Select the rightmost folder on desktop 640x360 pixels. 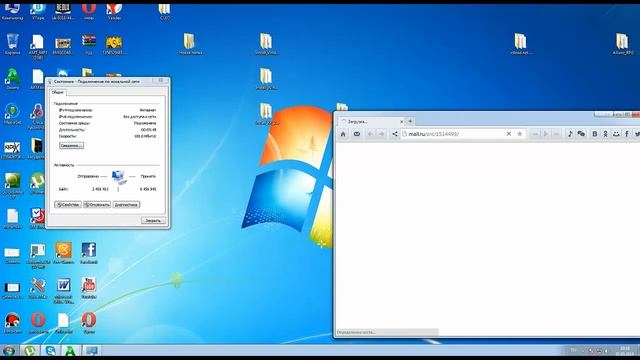coord(622,44)
